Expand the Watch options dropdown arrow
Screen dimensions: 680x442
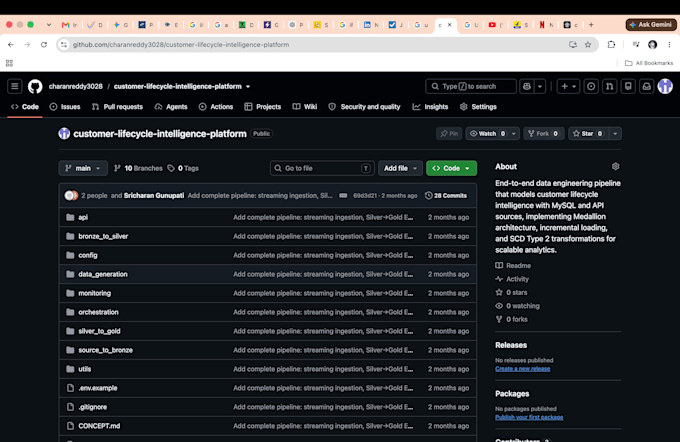tap(514, 134)
